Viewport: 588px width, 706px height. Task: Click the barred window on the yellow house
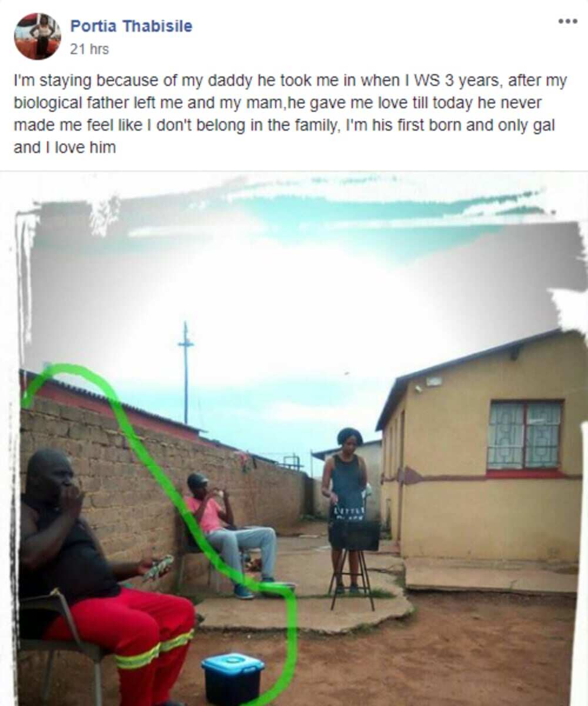click(524, 435)
